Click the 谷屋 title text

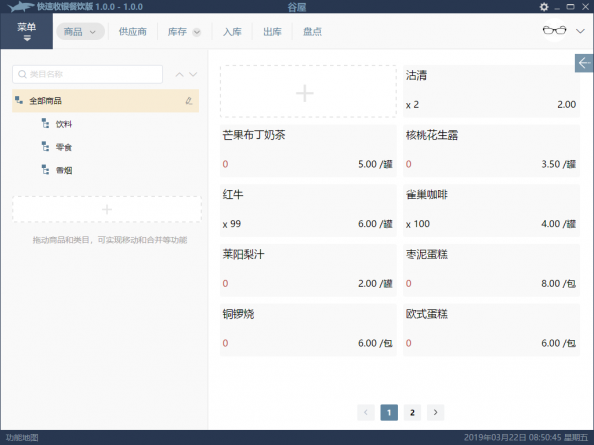pyautogui.click(x=297, y=7)
